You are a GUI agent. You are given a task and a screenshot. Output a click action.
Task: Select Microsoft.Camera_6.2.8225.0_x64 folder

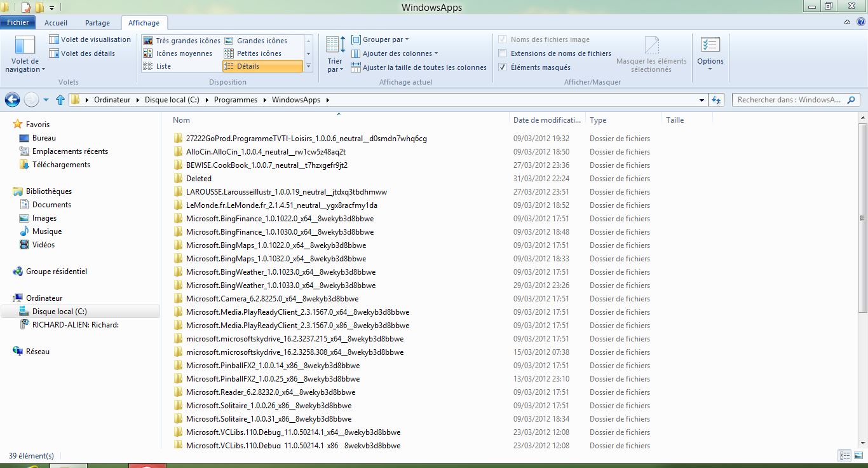pos(272,299)
